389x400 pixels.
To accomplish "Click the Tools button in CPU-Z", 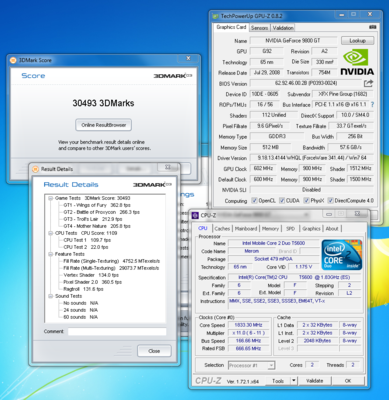I will point(278,381).
